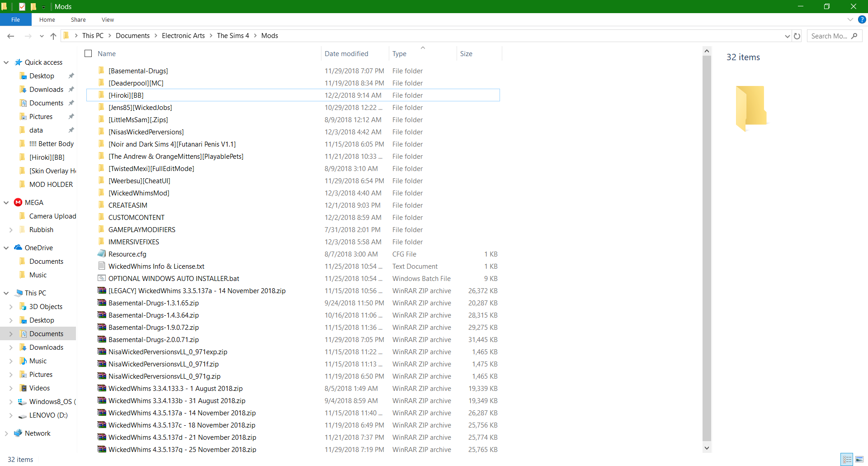The image size is (868, 466).
Task: Collapse the MEGA tree node
Action: [x=6, y=203]
